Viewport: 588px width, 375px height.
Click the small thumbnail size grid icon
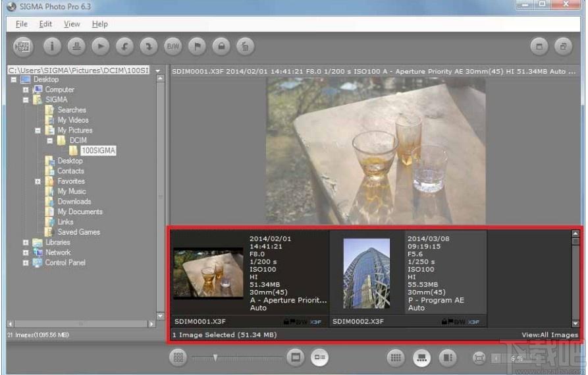(x=178, y=357)
